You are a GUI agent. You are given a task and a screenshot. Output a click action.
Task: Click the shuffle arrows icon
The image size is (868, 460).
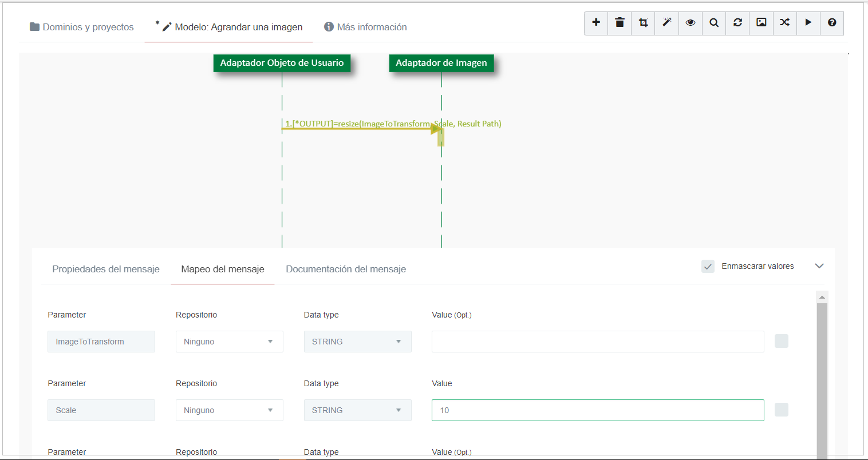coord(784,23)
